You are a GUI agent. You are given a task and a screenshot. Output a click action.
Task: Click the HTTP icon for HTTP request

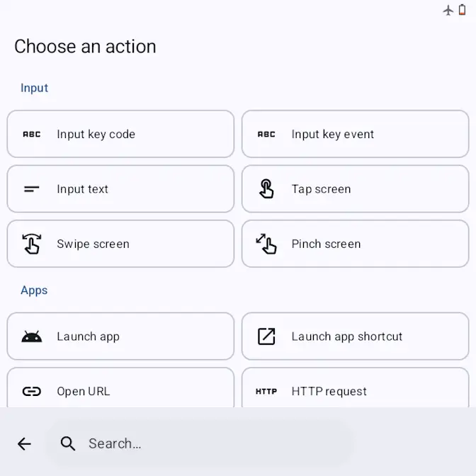(266, 391)
